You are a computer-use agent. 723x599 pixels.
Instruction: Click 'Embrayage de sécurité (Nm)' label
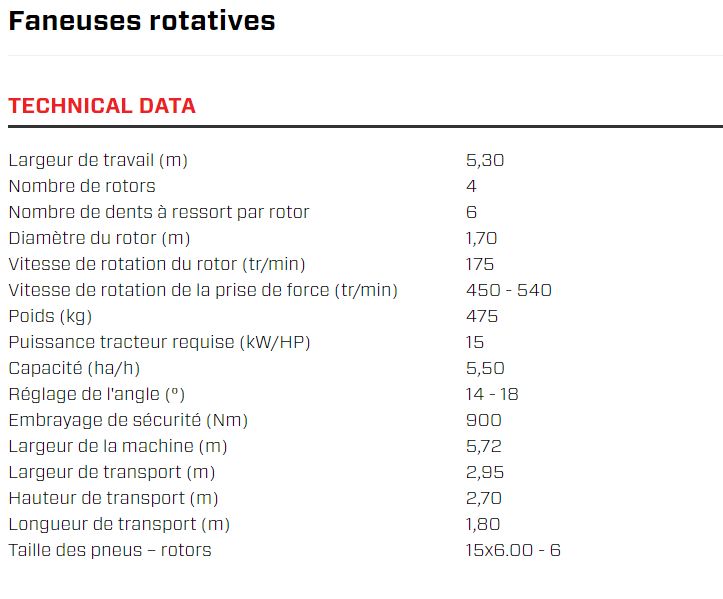[x=128, y=420]
